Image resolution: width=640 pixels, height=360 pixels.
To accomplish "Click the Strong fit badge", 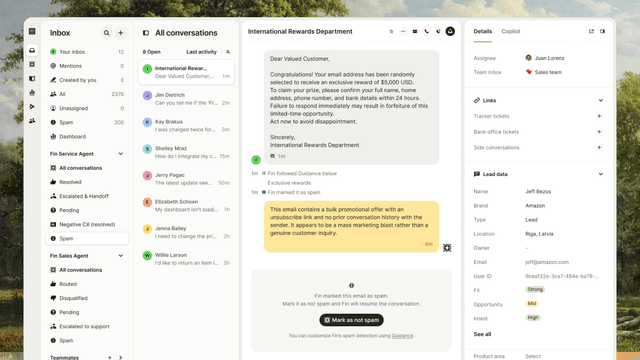I will [535, 289].
